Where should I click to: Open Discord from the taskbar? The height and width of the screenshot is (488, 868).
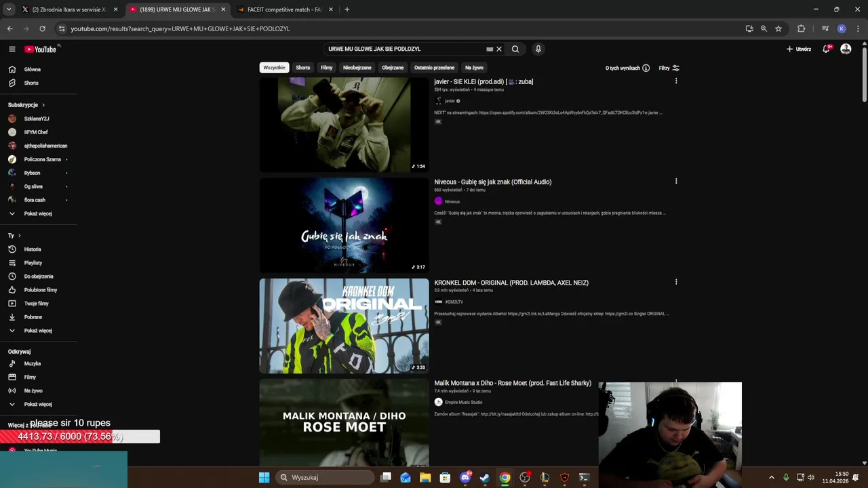pos(465,477)
